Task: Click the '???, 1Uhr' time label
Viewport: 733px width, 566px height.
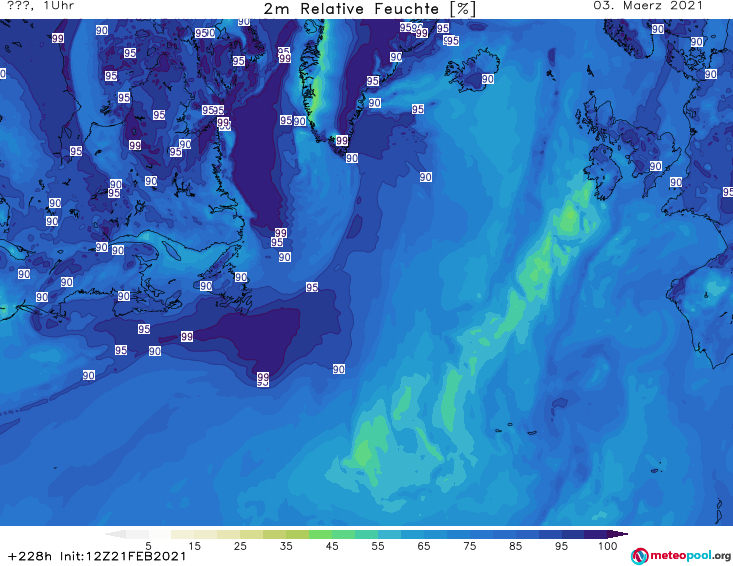Action: [x=41, y=6]
